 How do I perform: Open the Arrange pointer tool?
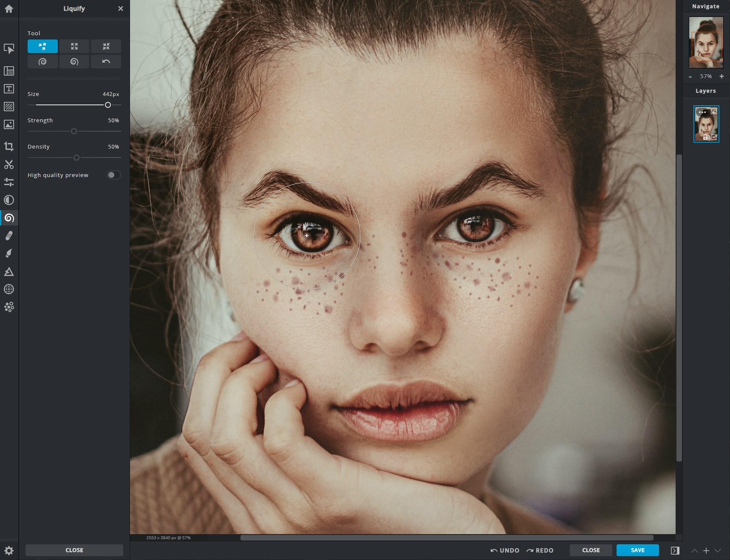[x=9, y=49]
